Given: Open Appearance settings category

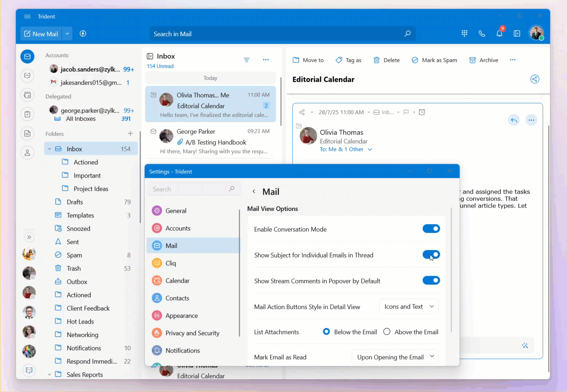Looking at the screenshot, I should point(193,315).
